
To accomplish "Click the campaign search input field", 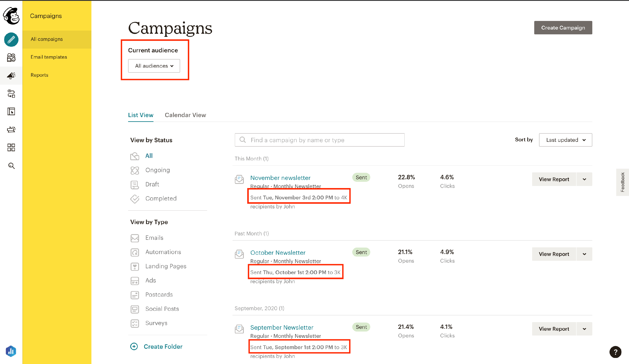I will 320,140.
